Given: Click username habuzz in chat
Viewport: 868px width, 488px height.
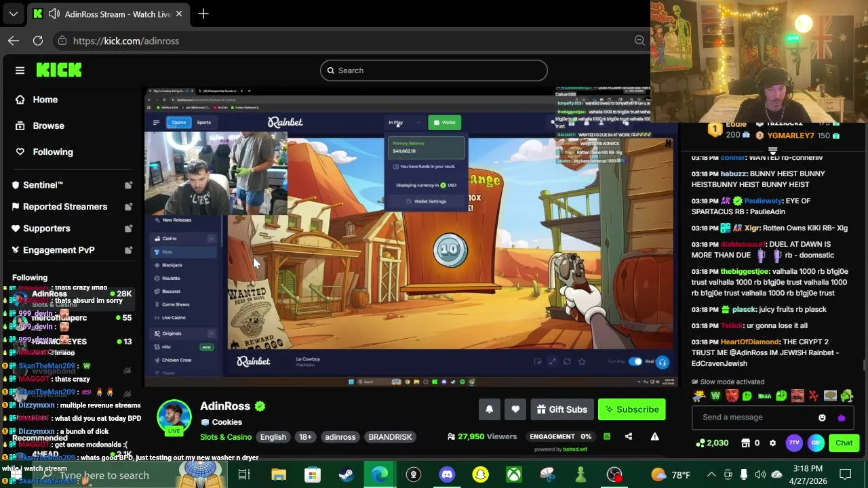Looking at the screenshot, I should point(733,174).
